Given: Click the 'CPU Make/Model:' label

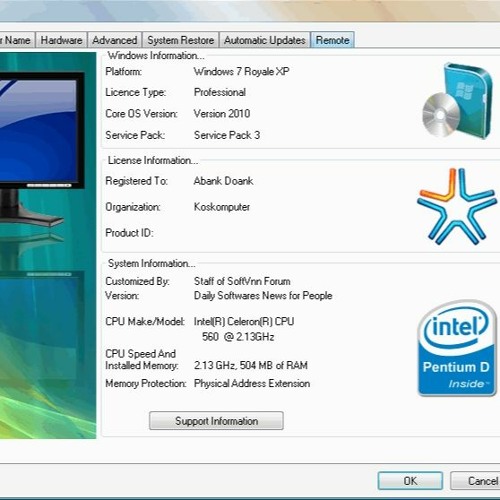Looking at the screenshot, I should pos(145,322).
